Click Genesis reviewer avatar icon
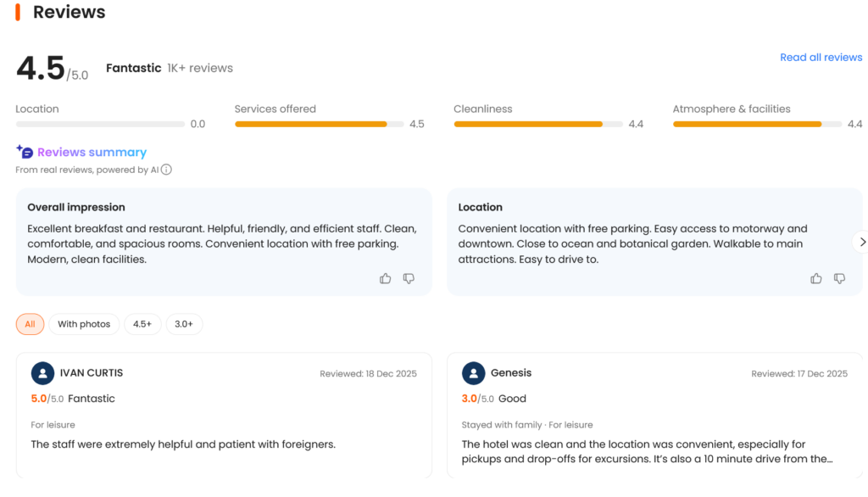The width and height of the screenshot is (868, 497). 473,373
